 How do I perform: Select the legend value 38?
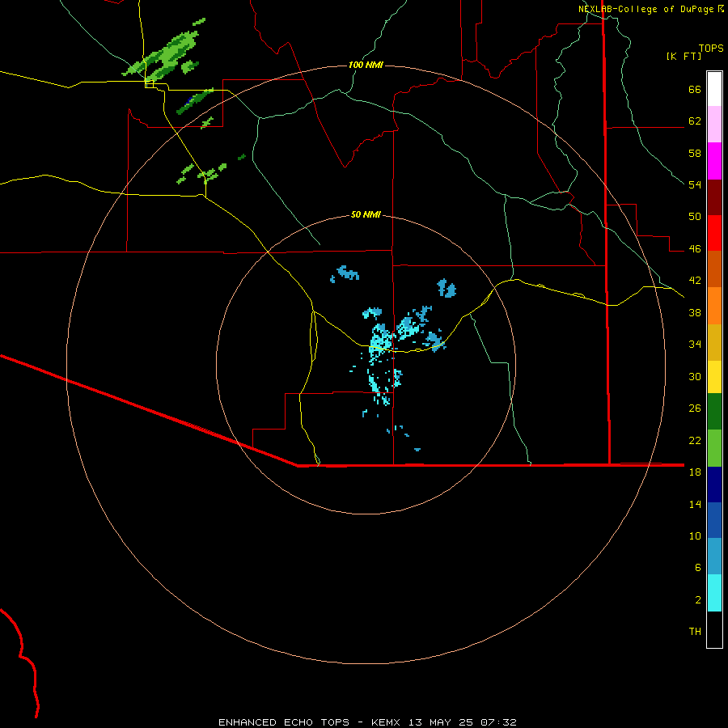pos(695,312)
